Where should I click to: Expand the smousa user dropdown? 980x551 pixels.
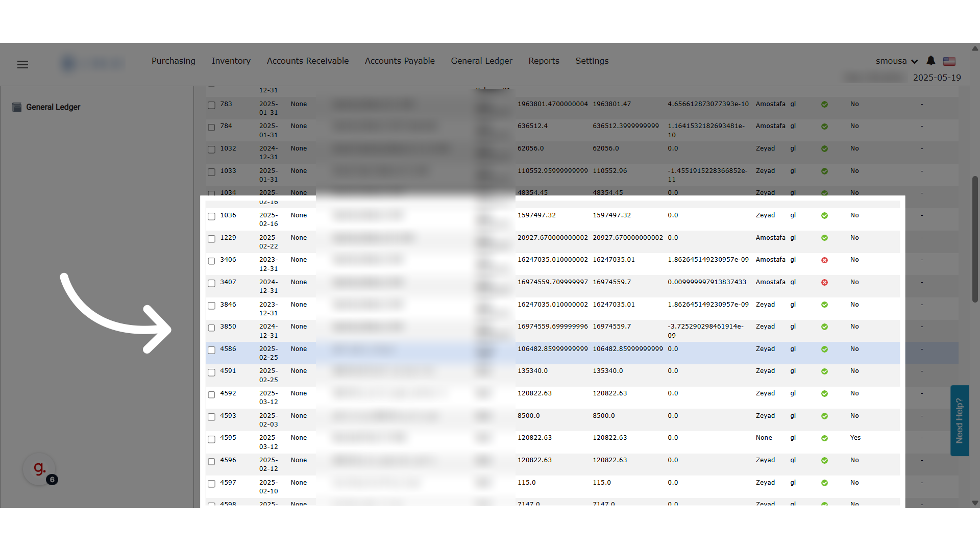[897, 61]
